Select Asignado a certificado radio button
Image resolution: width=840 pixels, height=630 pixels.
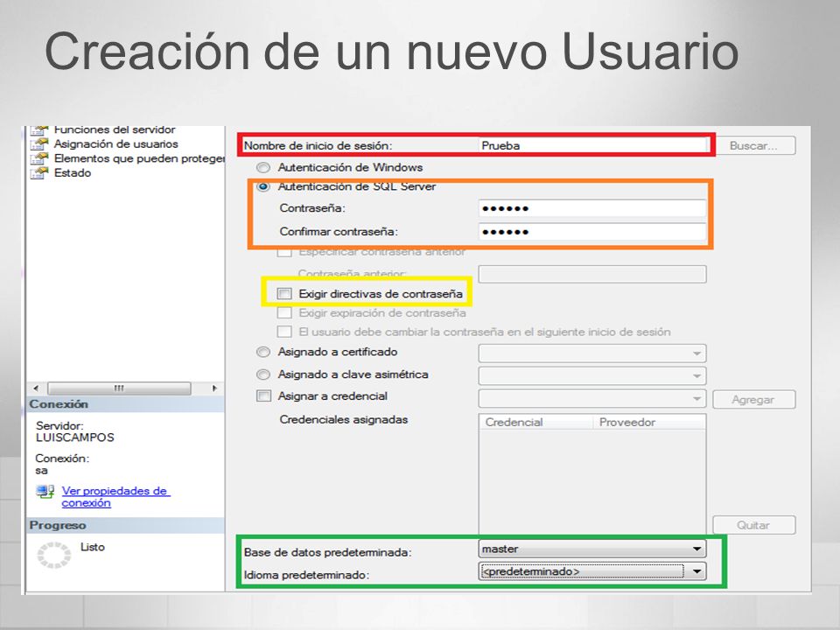click(x=263, y=352)
